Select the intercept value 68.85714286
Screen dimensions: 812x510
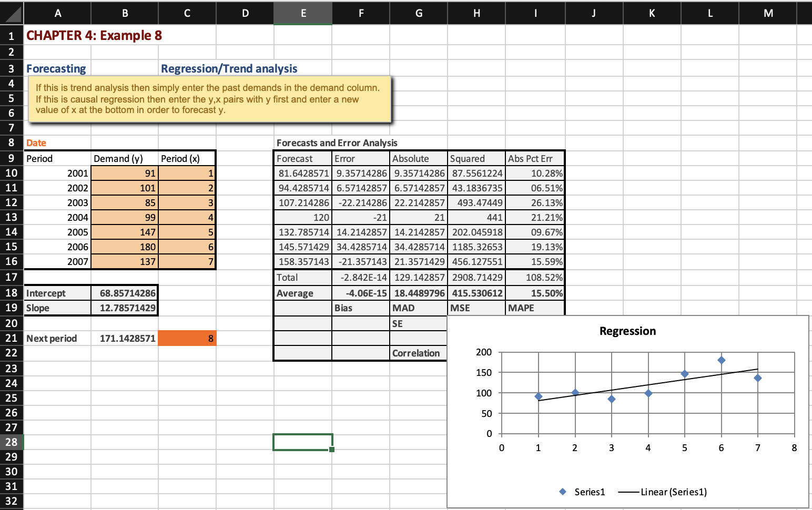click(125, 293)
